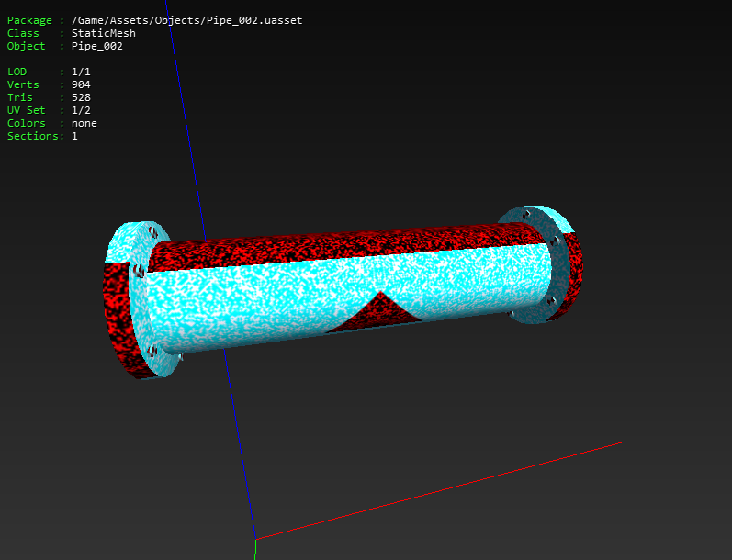
Task: Click the UV Set value 1/2
Action: tap(81, 110)
